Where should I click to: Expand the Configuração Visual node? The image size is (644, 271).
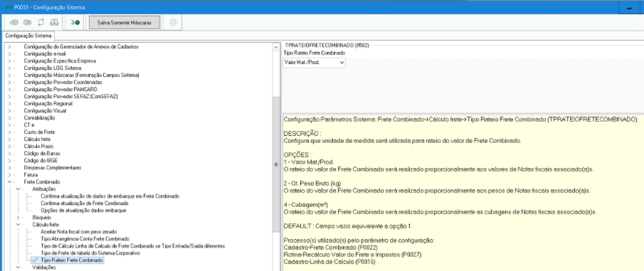9,110
